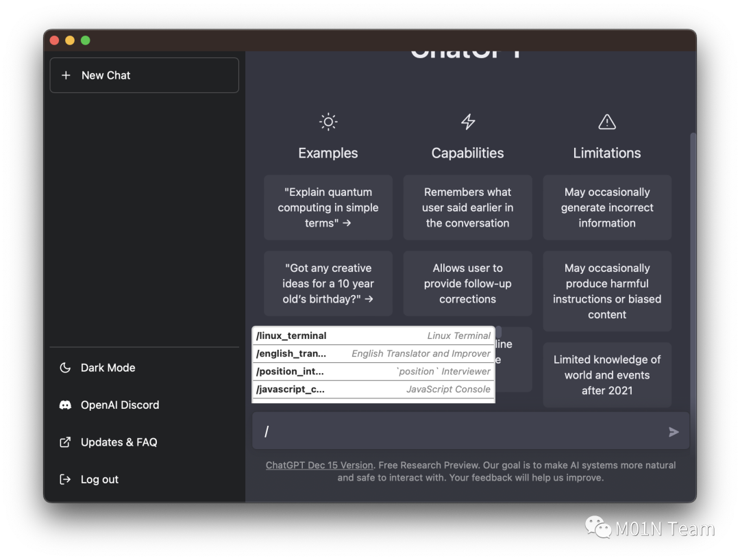The height and width of the screenshot is (560, 740).
Task: Click the send arrow icon
Action: 674,432
